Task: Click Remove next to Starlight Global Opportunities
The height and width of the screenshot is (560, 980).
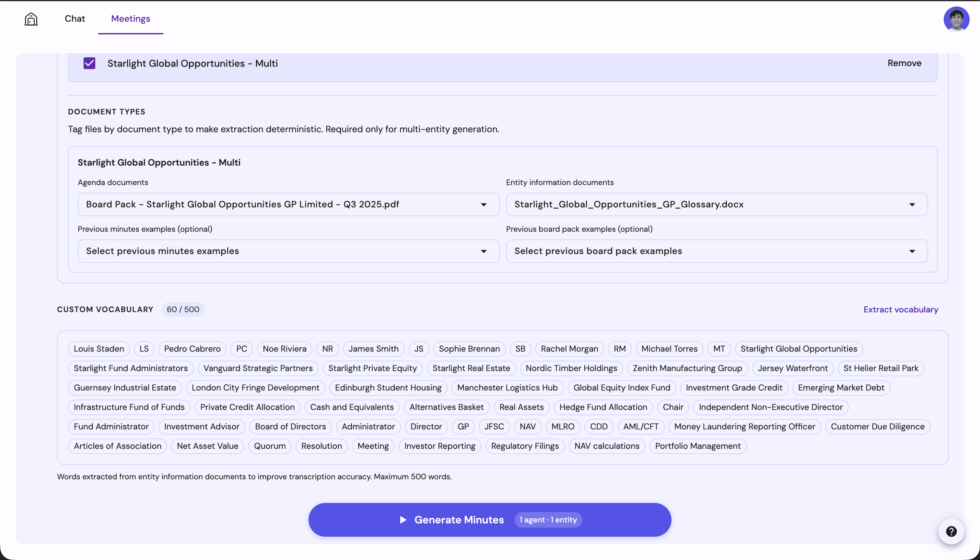Action: coord(904,63)
